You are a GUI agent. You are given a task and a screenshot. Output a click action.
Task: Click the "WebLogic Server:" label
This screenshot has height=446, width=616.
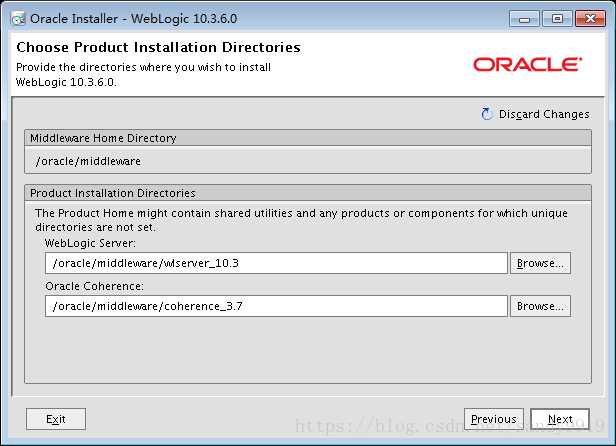click(x=90, y=243)
